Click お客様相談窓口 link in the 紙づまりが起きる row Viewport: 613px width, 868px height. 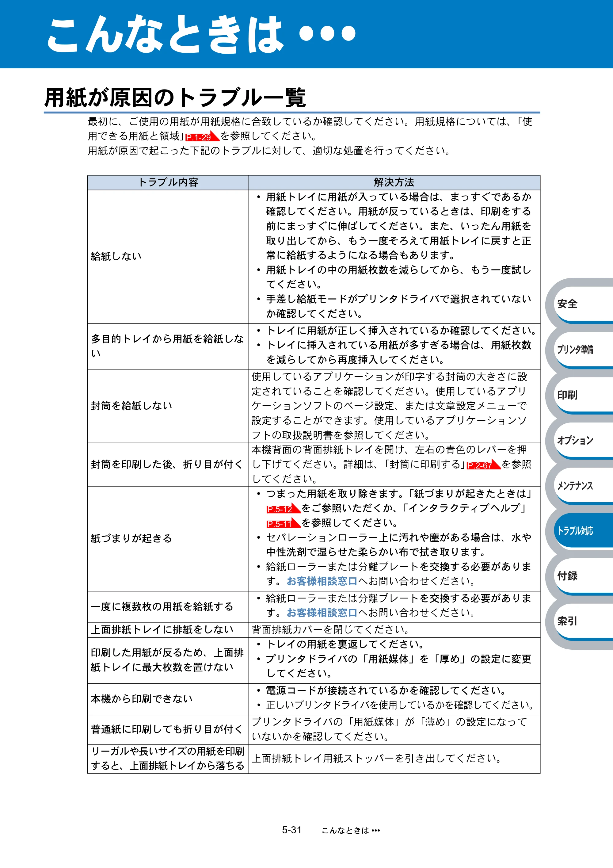pyautogui.click(x=322, y=581)
